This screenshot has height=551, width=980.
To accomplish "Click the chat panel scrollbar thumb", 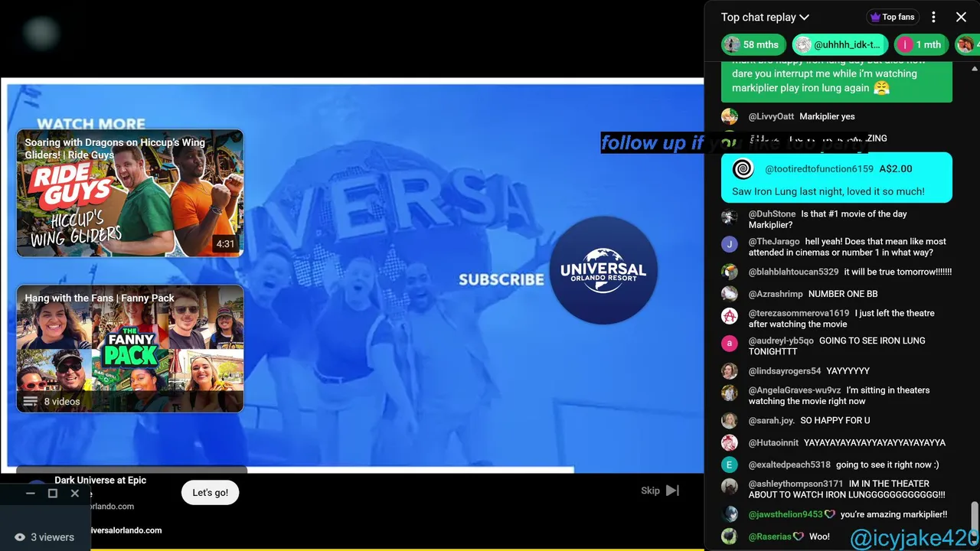I will pyautogui.click(x=974, y=517).
